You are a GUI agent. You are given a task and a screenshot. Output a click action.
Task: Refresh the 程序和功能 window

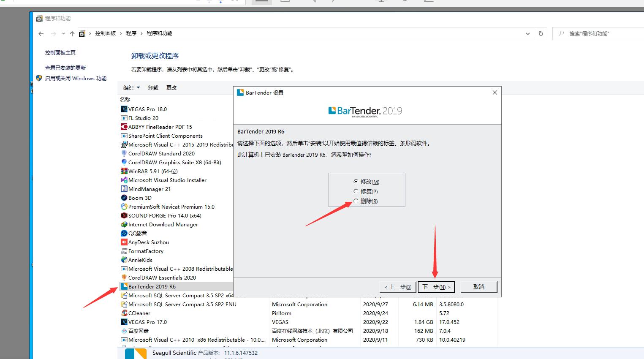point(541,34)
